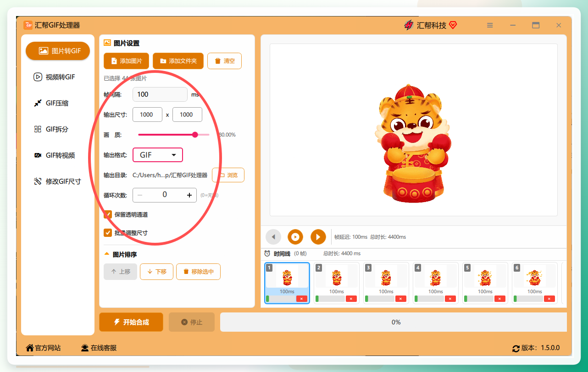588x372 pixels.
Task: Open the 图片转GIF tab
Action: point(58,51)
